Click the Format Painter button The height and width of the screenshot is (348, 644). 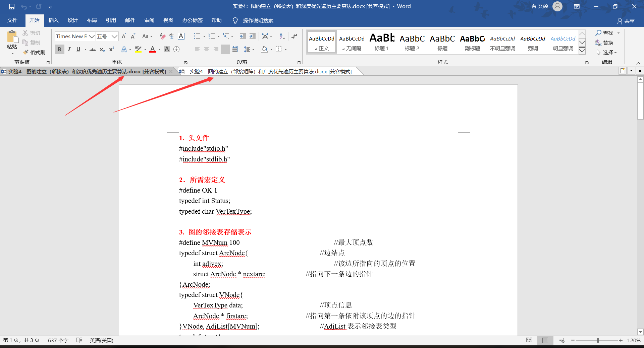click(34, 52)
